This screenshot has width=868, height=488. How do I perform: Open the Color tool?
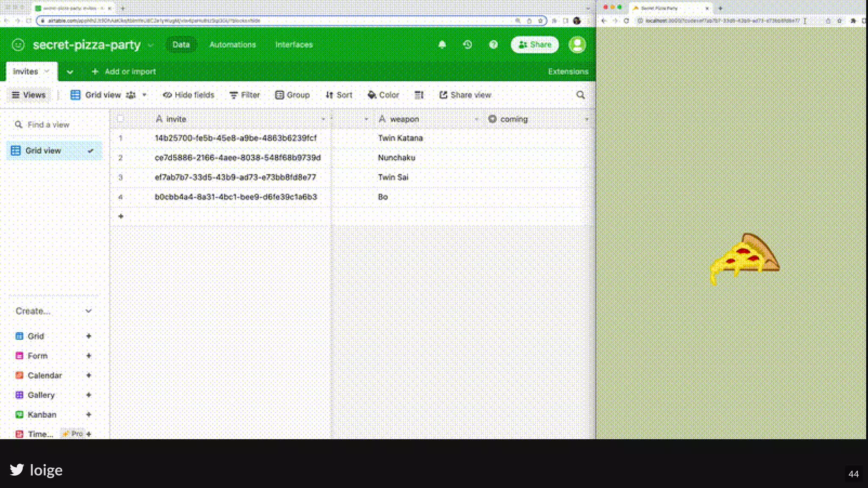383,95
